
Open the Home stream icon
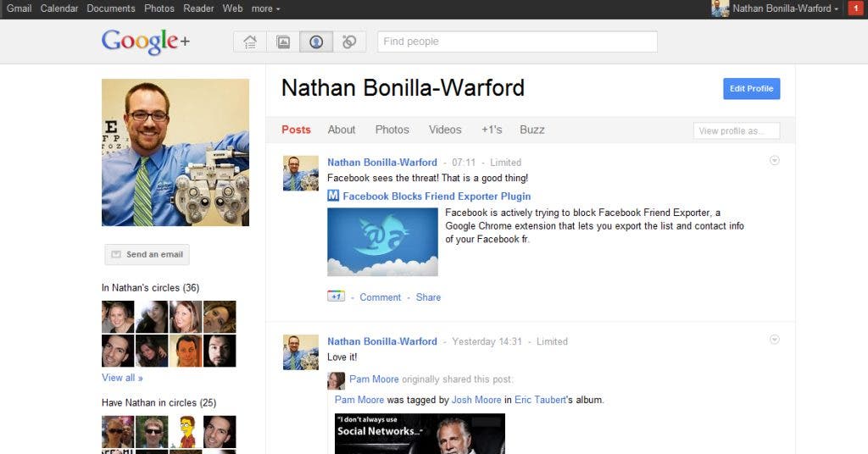(x=250, y=42)
